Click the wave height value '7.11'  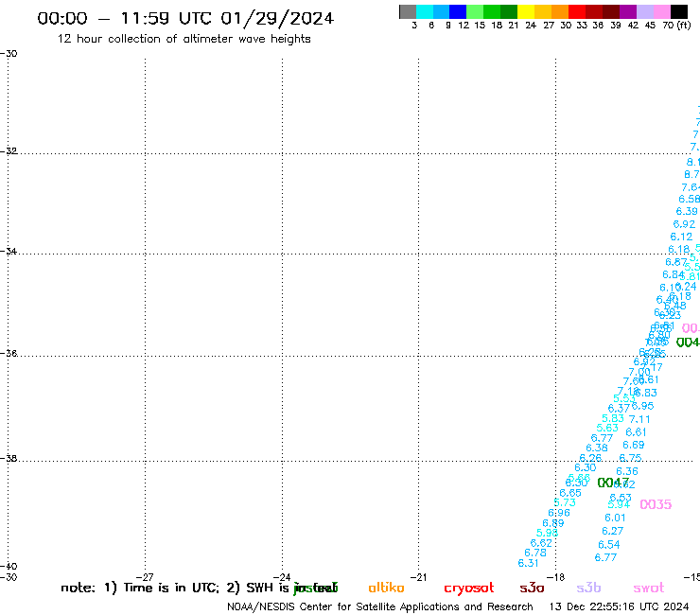click(x=639, y=419)
